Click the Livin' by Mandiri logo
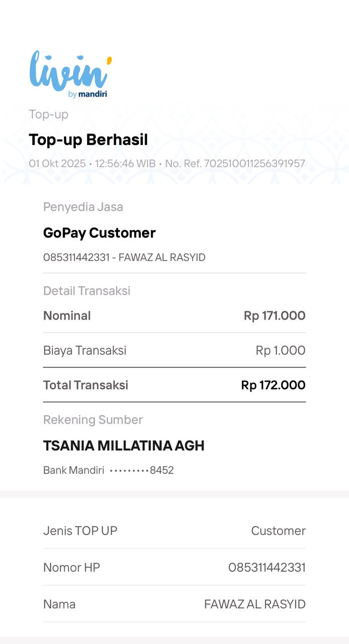Screen dimensions: 349x644 (70, 74)
